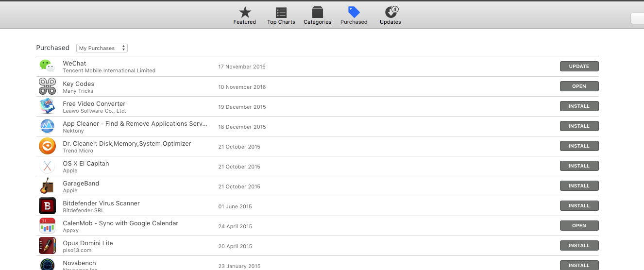Install App Cleaner
This screenshot has width=644, height=270.
coord(579,126)
